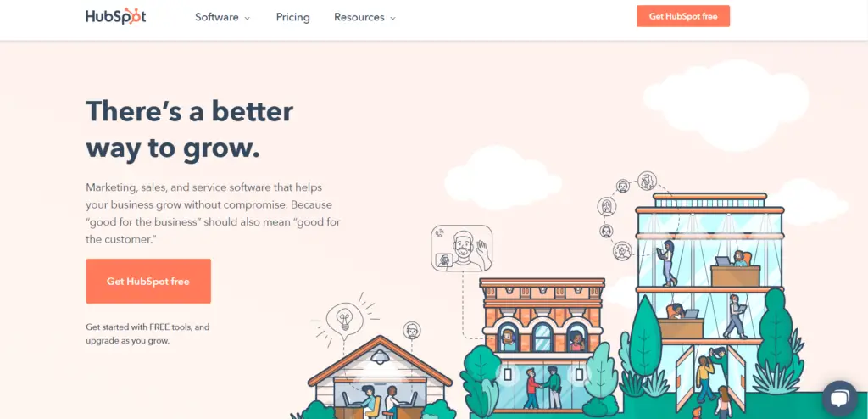Open the Software menu

tap(223, 17)
